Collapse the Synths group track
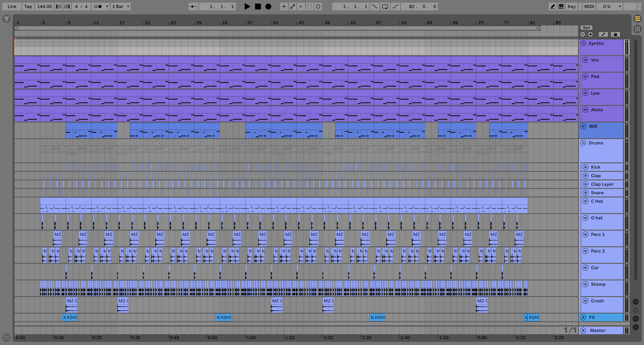The height and width of the screenshot is (345, 644). click(583, 43)
